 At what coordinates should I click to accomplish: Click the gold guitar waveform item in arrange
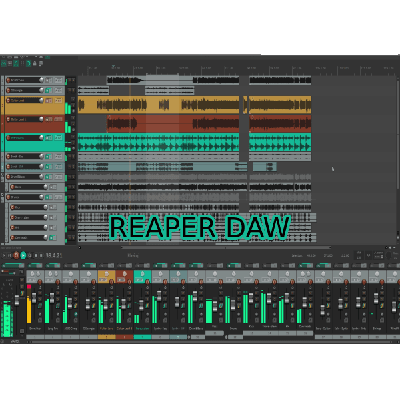pyautogui.click(x=158, y=105)
